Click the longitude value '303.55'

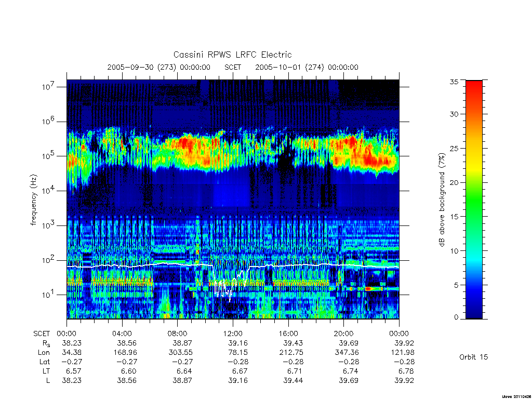[x=180, y=353]
